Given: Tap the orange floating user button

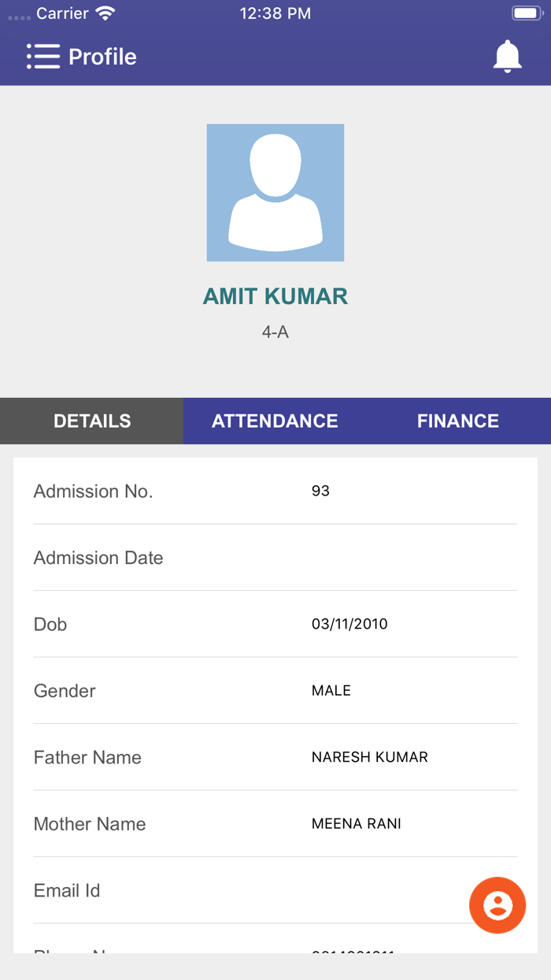Looking at the screenshot, I should point(497,905).
